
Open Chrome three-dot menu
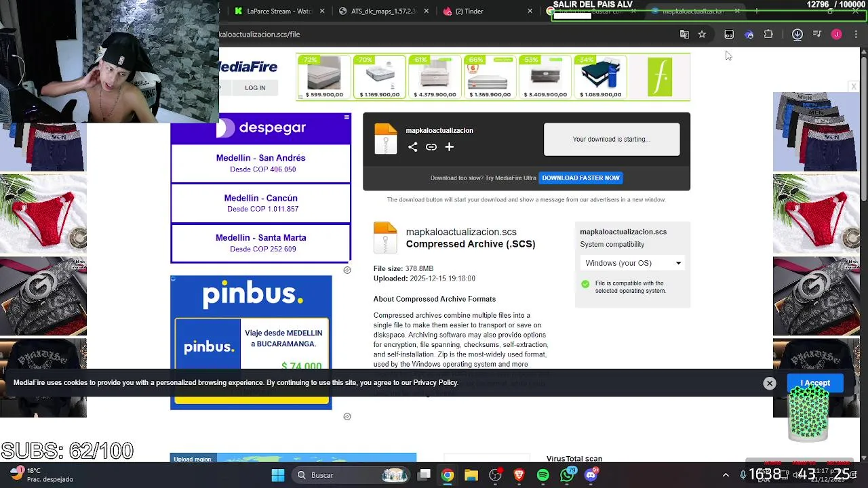856,35
